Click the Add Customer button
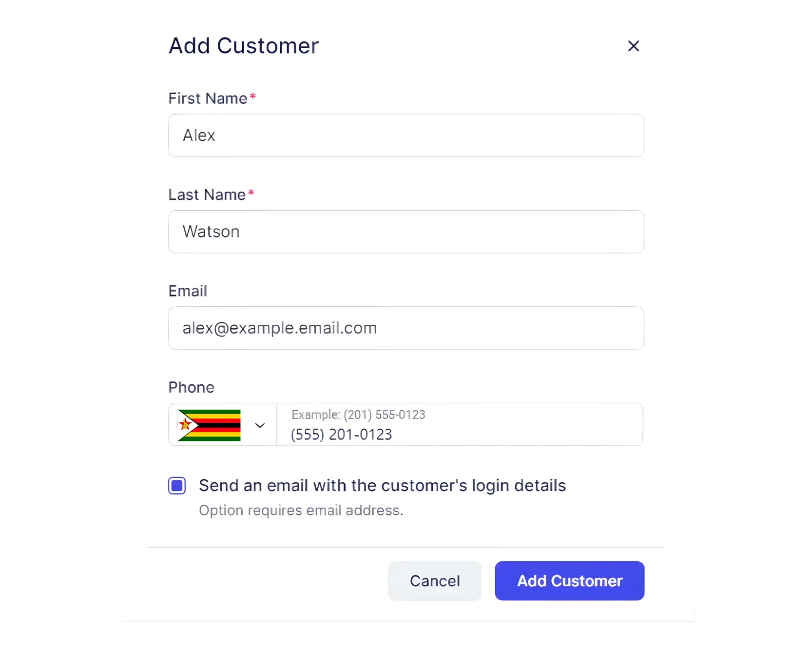This screenshot has width=812, height=672. 569,581
